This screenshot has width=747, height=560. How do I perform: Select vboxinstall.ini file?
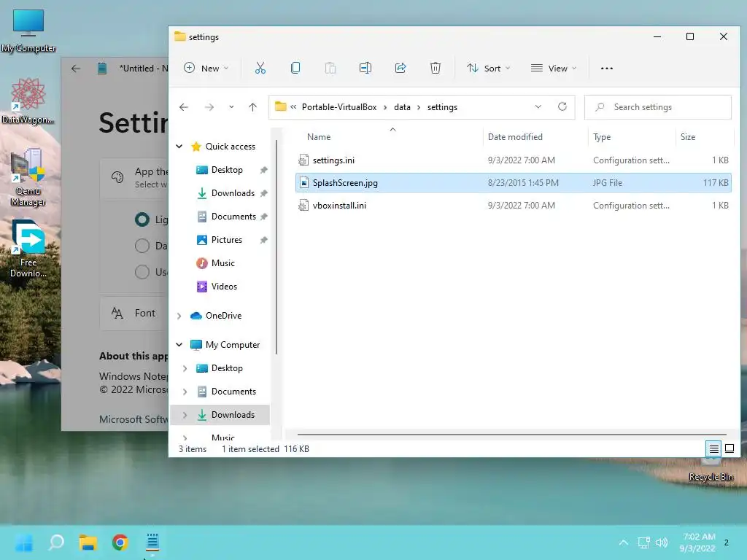point(513,205)
